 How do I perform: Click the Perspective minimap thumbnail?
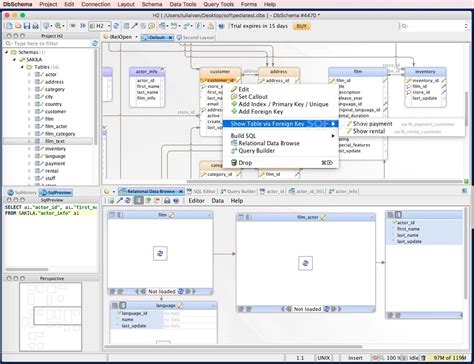(50, 317)
